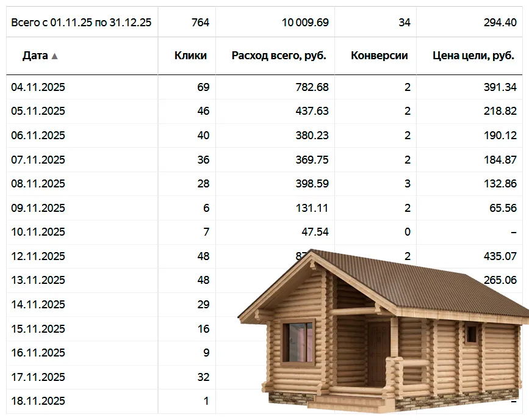Select the total clicks value 764
Viewport: 529px width, 420px height.
[200, 23]
